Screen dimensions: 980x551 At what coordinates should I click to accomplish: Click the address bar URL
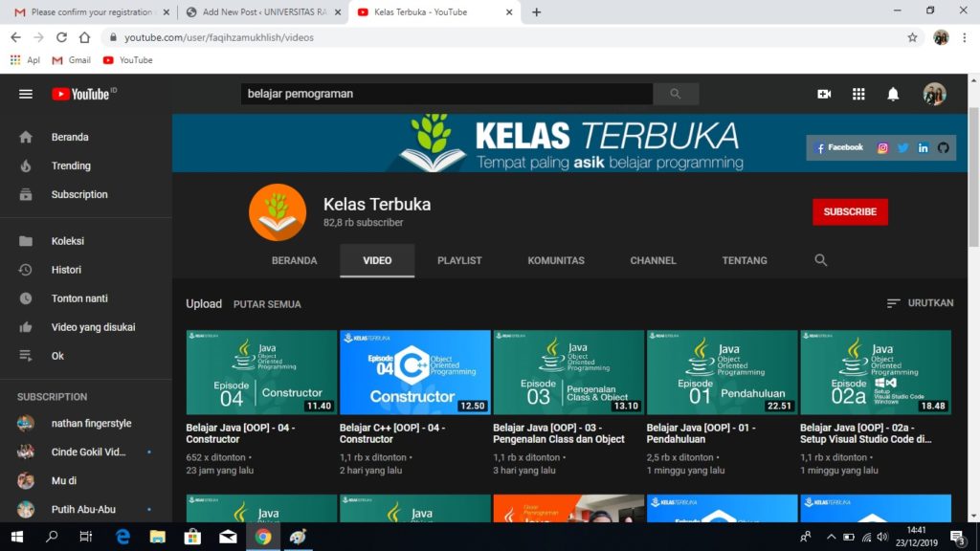[x=219, y=37]
